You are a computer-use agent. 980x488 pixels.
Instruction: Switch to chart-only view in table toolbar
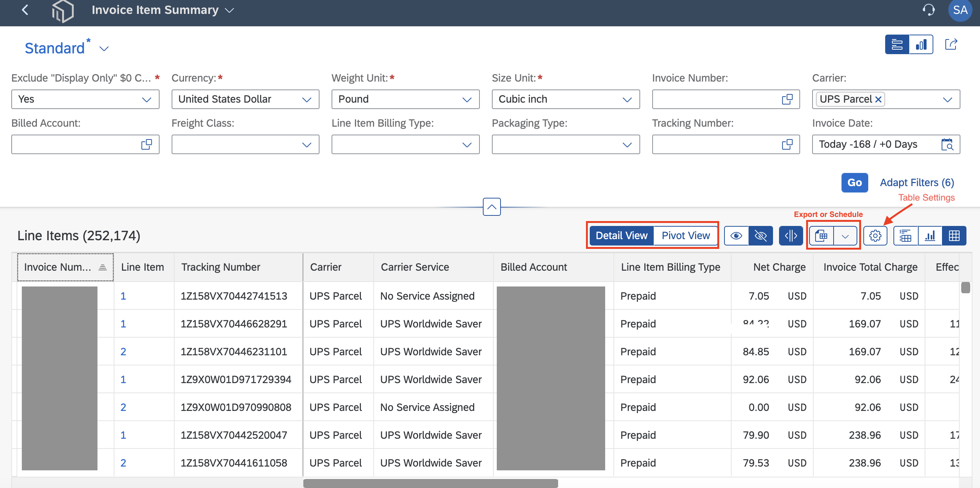coord(930,236)
